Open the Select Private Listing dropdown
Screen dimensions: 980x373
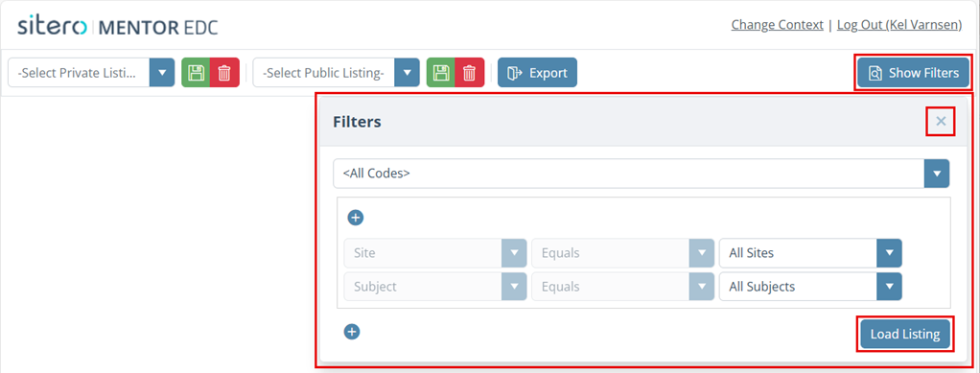pos(91,73)
